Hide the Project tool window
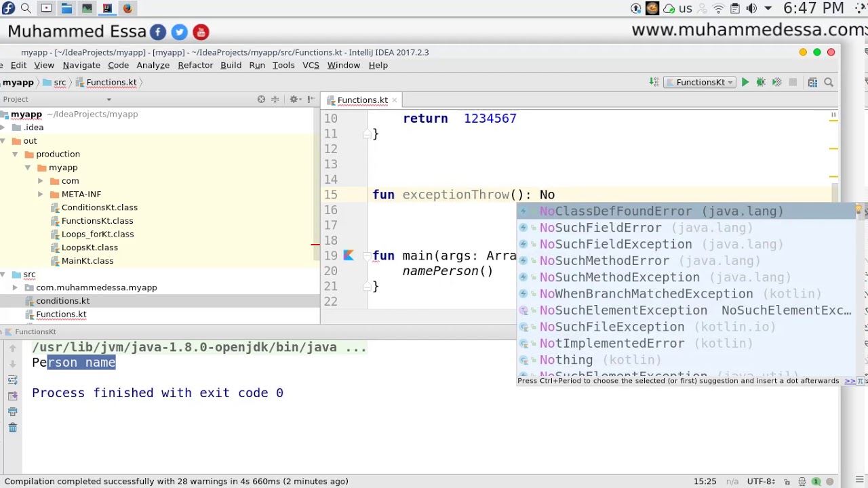The image size is (868, 488). tap(311, 100)
